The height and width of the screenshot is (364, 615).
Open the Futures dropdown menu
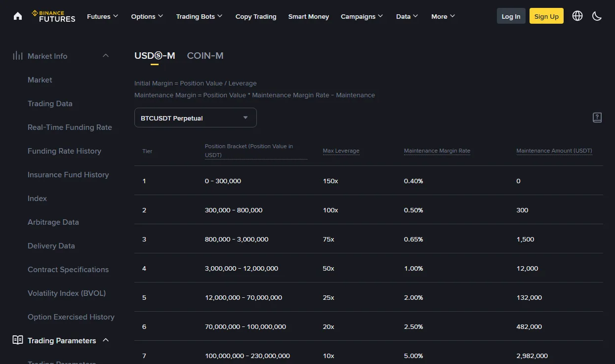coord(103,16)
